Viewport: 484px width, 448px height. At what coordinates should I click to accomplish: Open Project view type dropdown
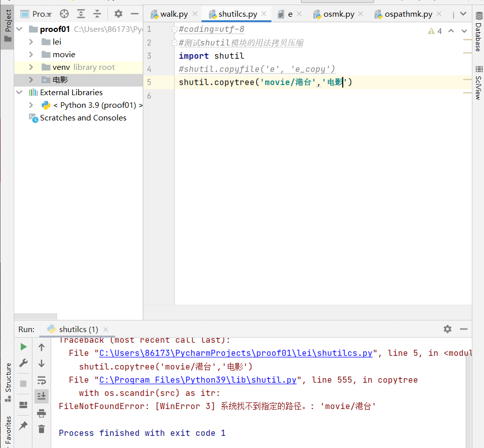pos(36,14)
